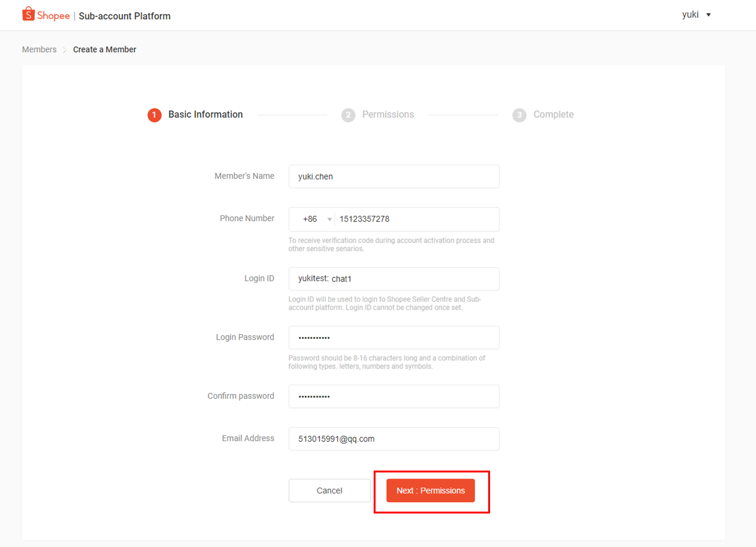Select the Complete step label
Image resolution: width=756 pixels, height=547 pixels.
pos(553,114)
